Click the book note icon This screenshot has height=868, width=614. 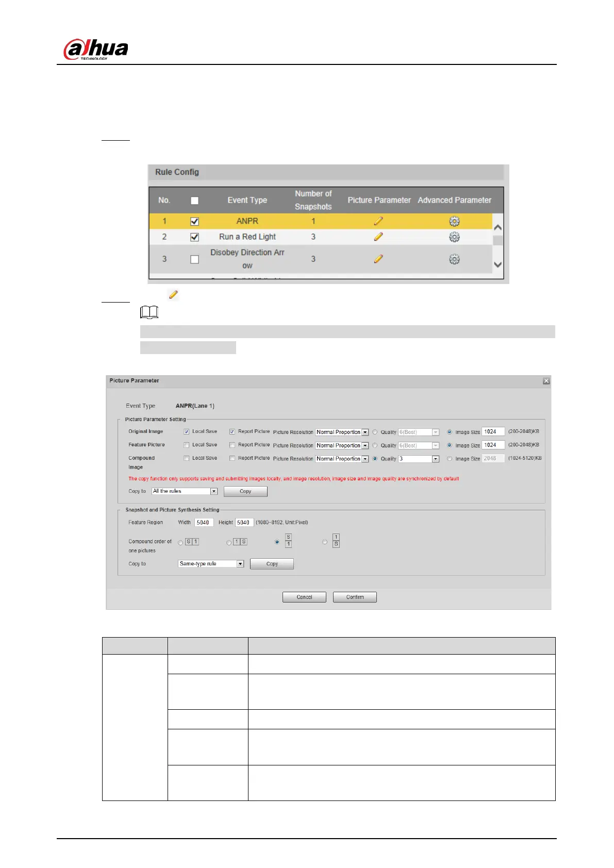pyautogui.click(x=150, y=312)
